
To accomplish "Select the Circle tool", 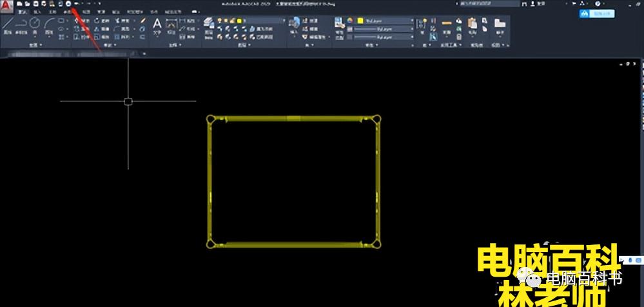I will pyautogui.click(x=35, y=26).
